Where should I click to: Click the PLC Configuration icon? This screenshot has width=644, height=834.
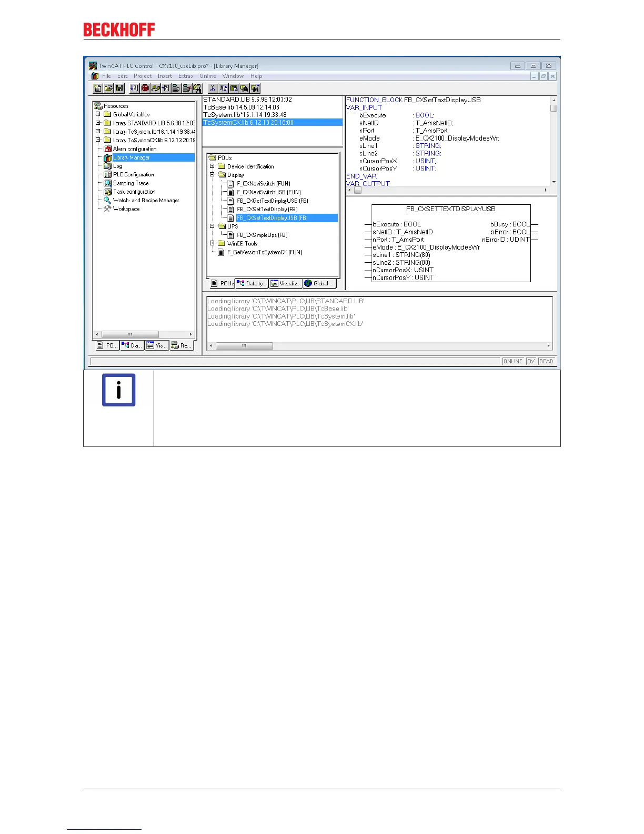pyautogui.click(x=108, y=174)
